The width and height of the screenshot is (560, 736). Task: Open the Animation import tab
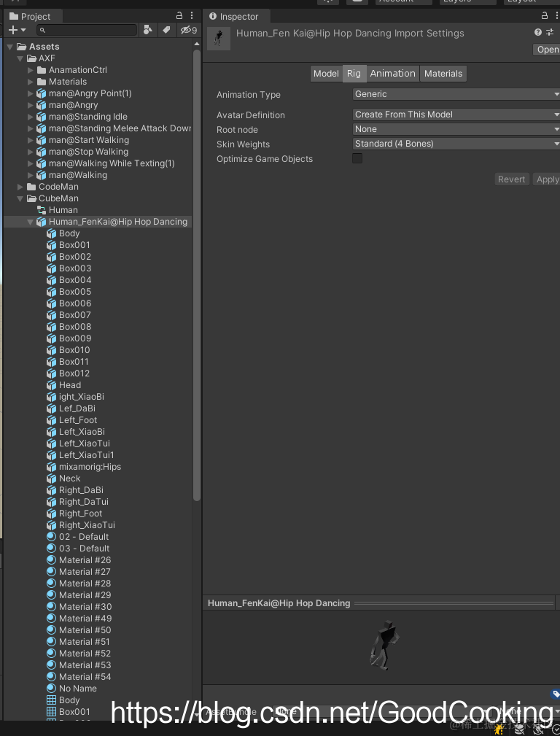coord(392,73)
